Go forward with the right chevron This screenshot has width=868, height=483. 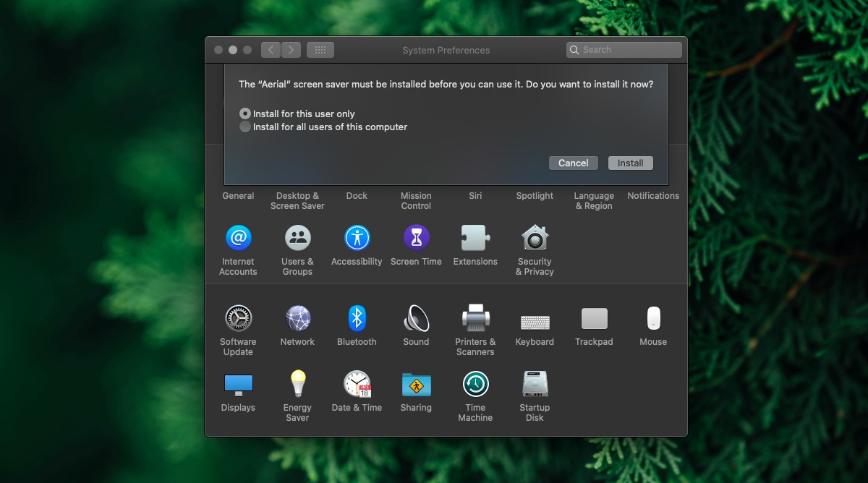click(292, 50)
